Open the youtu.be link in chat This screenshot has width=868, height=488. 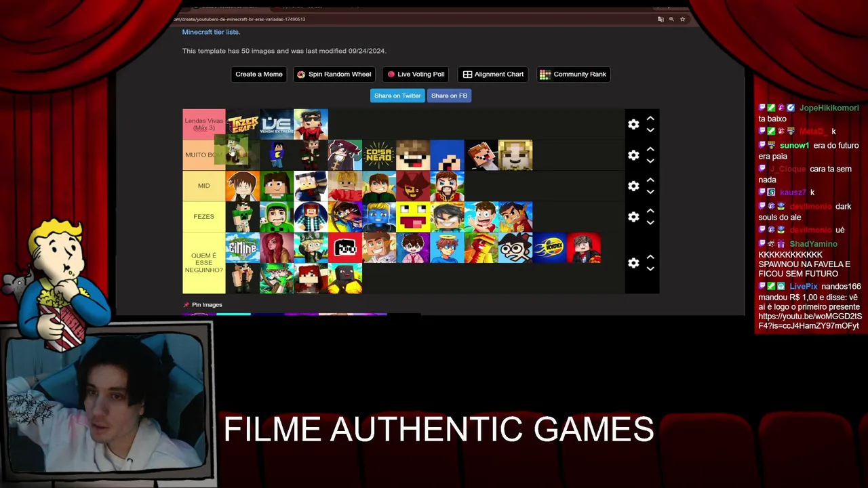pyautogui.click(x=810, y=321)
